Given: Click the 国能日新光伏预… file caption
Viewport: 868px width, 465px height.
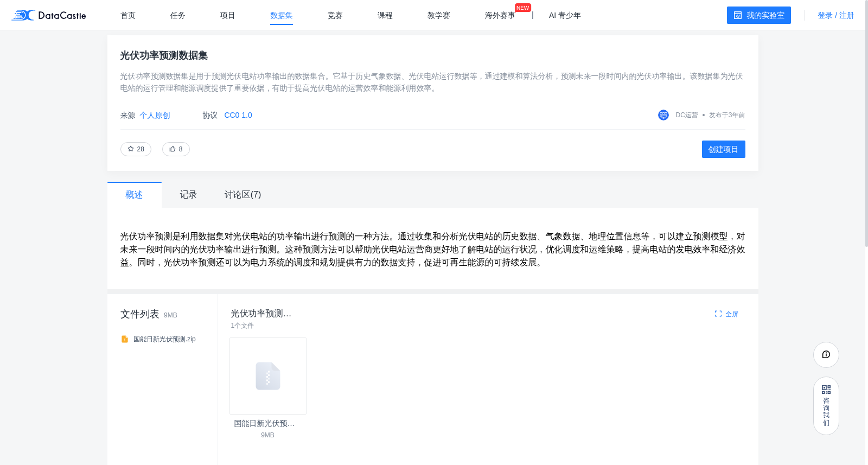Looking at the screenshot, I should (264, 424).
